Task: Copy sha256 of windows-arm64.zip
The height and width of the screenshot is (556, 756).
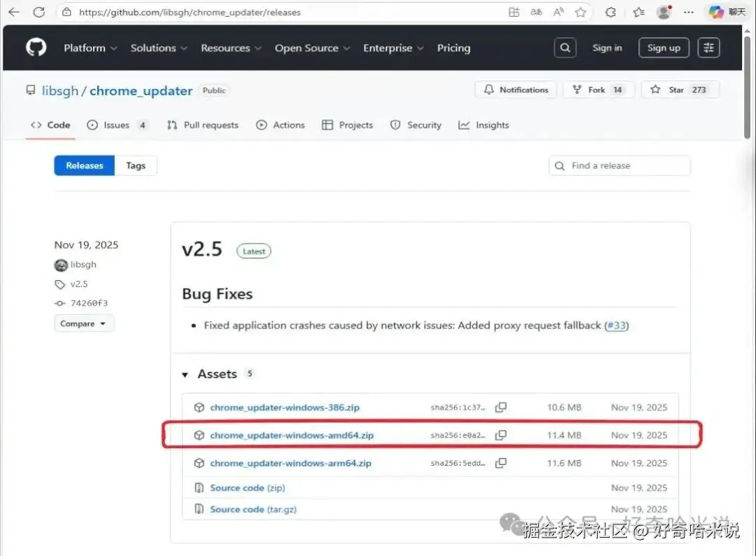Action: coord(501,463)
